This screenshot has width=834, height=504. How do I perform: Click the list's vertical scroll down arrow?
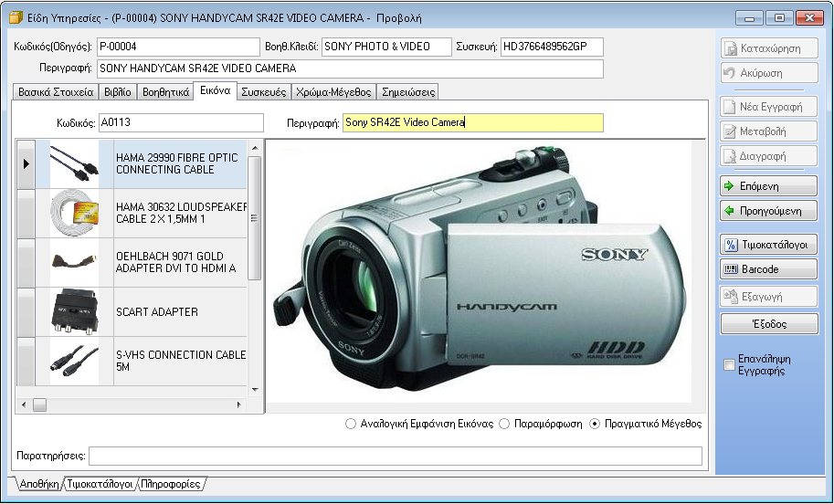pyautogui.click(x=255, y=390)
